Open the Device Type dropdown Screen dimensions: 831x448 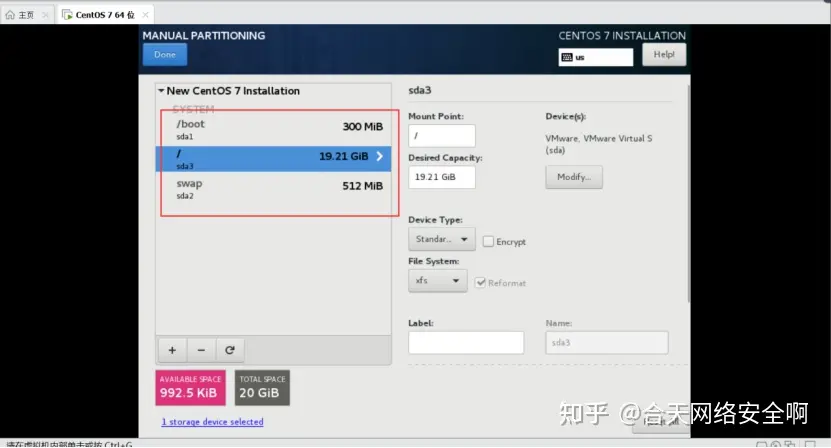point(441,239)
